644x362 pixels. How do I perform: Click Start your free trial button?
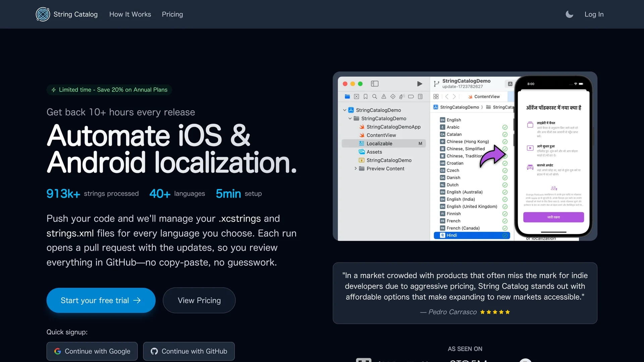click(x=101, y=300)
